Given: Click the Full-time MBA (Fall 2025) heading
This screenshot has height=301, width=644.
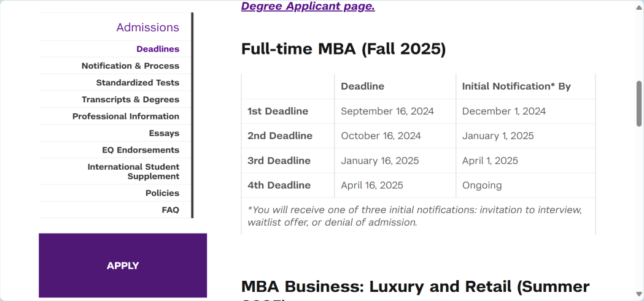Looking at the screenshot, I should pyautogui.click(x=343, y=49).
